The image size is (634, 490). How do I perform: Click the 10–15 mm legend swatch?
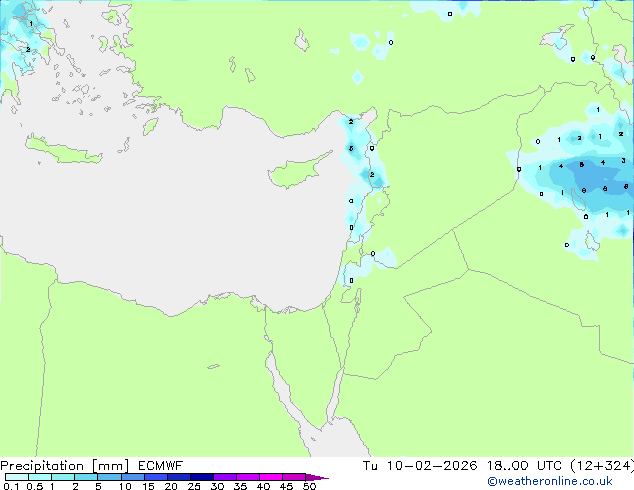point(133,477)
